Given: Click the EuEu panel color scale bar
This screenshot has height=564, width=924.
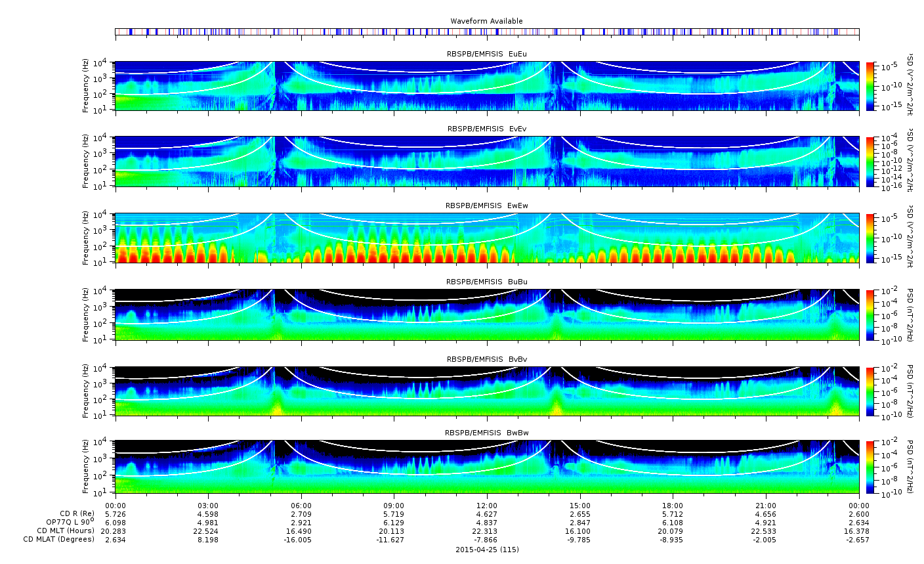Looking at the screenshot, I should (870, 86).
